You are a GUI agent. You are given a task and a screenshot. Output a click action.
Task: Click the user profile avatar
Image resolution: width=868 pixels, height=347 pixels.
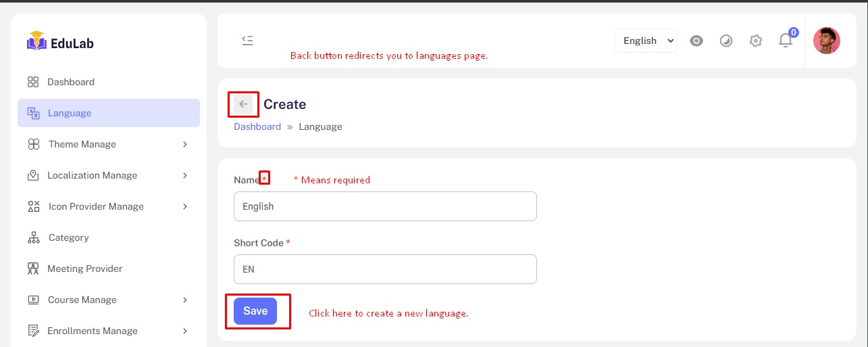pyautogui.click(x=826, y=41)
